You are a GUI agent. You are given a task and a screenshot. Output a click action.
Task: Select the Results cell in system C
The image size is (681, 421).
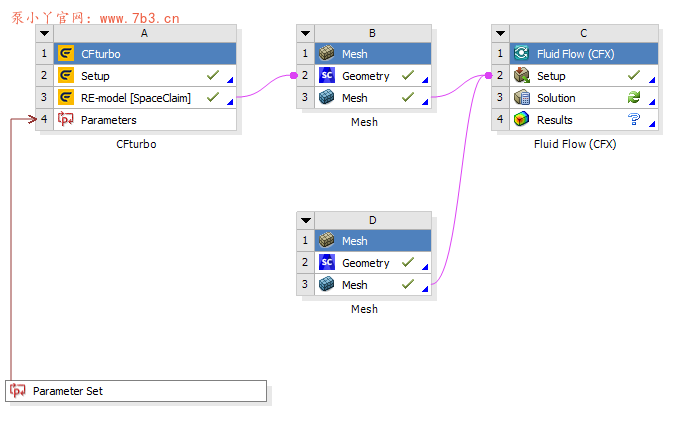point(584,119)
